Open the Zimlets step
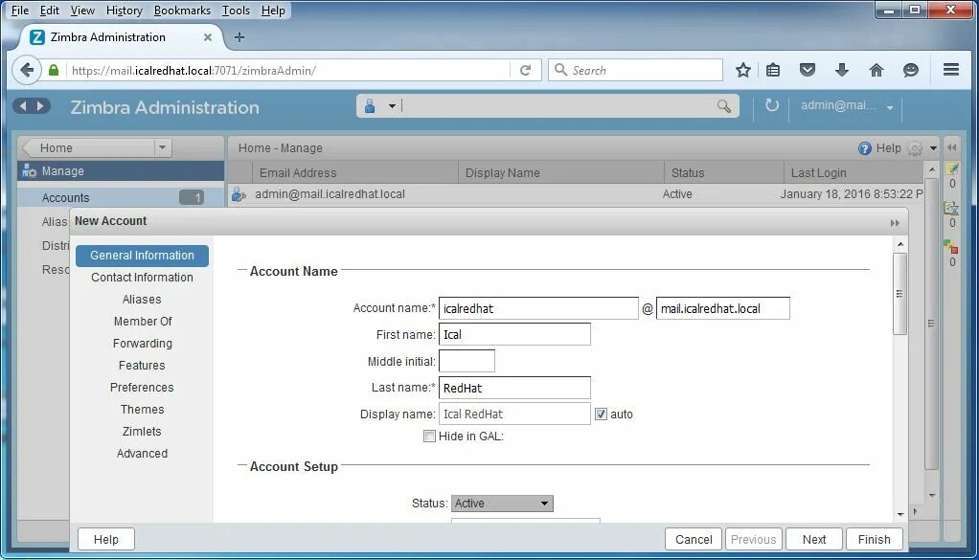This screenshot has width=979, height=560. pyautogui.click(x=142, y=432)
